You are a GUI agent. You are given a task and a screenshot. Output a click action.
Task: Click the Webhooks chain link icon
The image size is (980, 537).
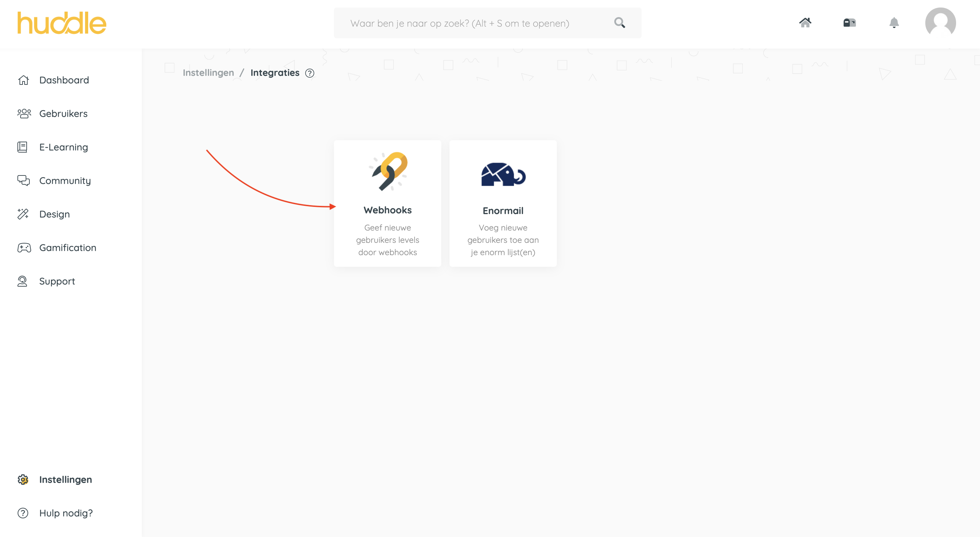pos(388,171)
